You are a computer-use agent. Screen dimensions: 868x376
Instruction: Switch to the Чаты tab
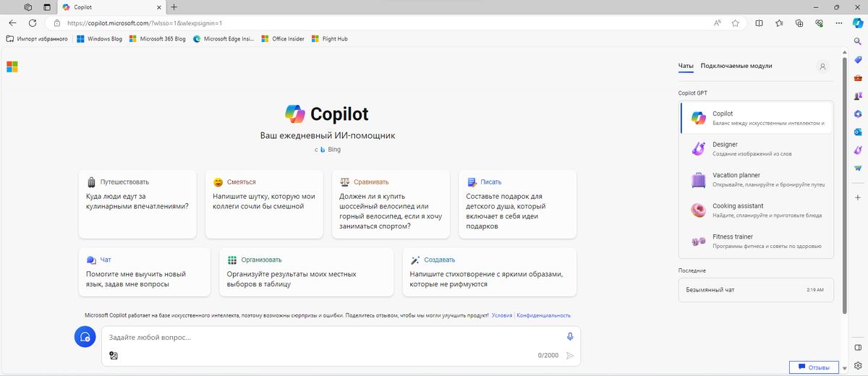click(686, 66)
